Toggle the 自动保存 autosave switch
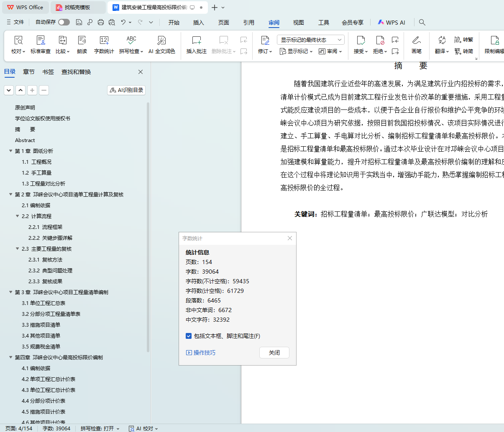 click(64, 22)
